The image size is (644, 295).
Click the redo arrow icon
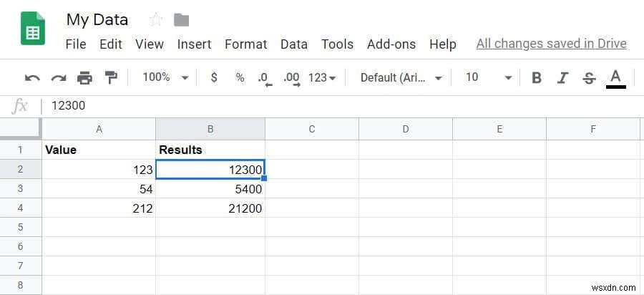[59, 77]
